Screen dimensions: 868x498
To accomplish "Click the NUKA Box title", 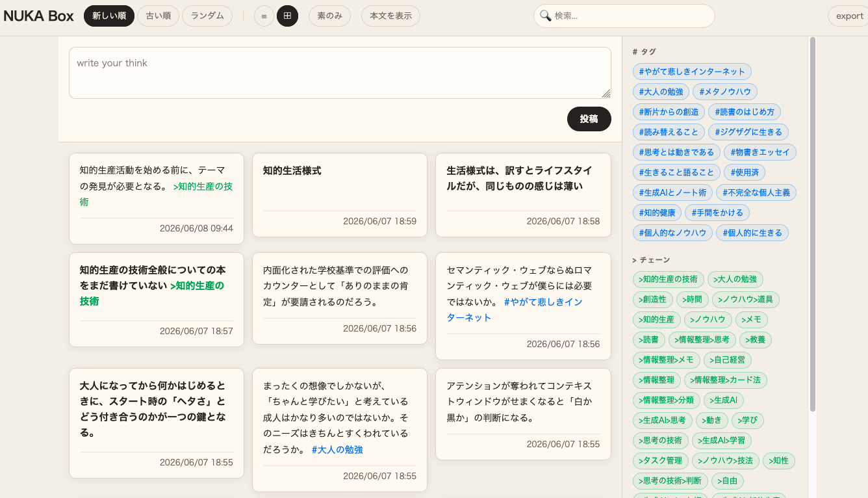I will click(39, 16).
